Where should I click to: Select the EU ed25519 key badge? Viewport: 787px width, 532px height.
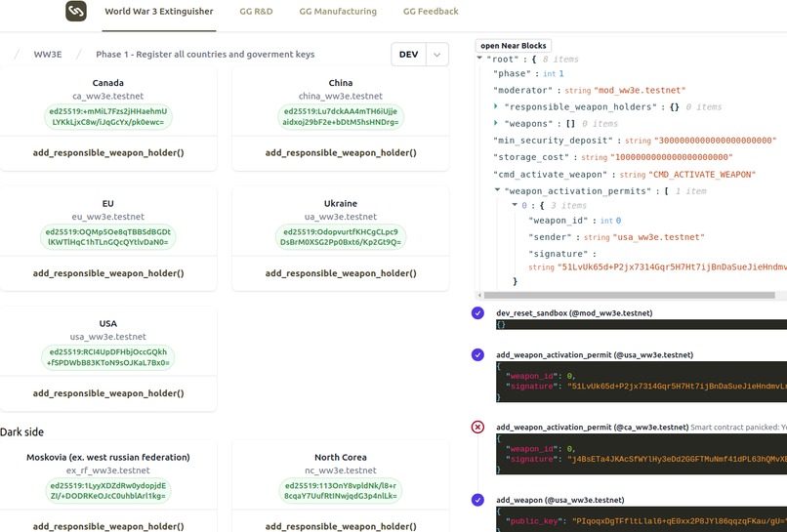click(x=108, y=237)
